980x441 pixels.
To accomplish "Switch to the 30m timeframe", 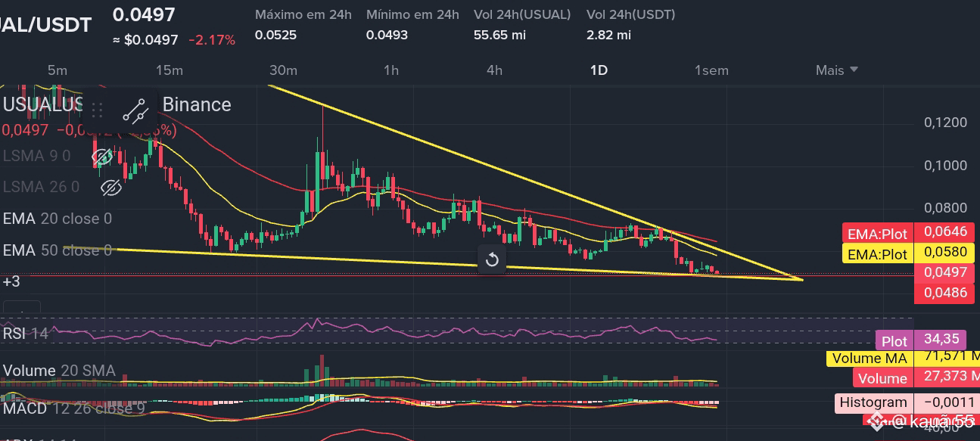I will click(x=283, y=70).
